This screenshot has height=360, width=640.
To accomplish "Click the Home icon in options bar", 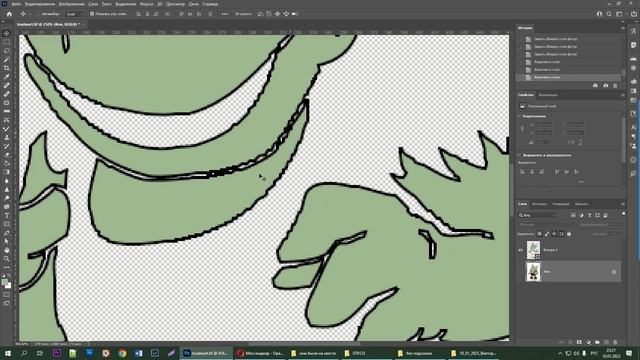I will (9, 14).
